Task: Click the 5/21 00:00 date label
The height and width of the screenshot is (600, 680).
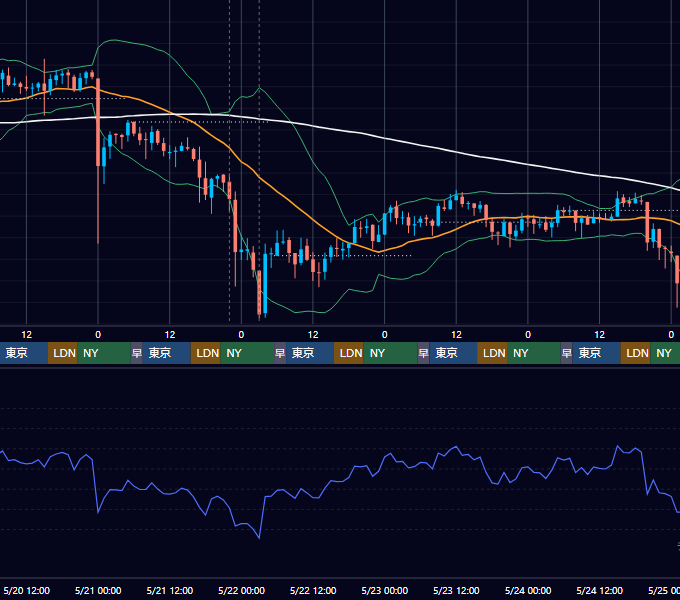Action: tap(98, 590)
